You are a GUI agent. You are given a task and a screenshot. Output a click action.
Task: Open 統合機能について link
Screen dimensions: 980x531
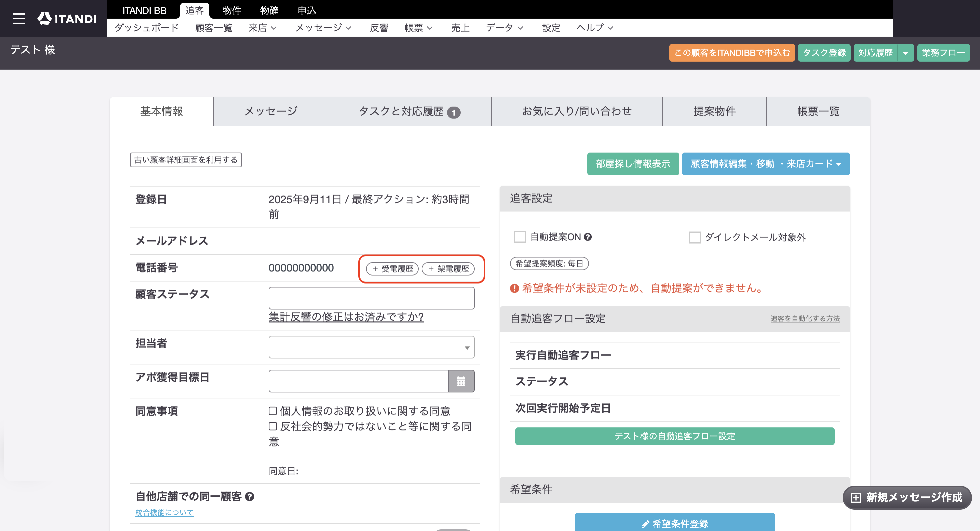[164, 512]
